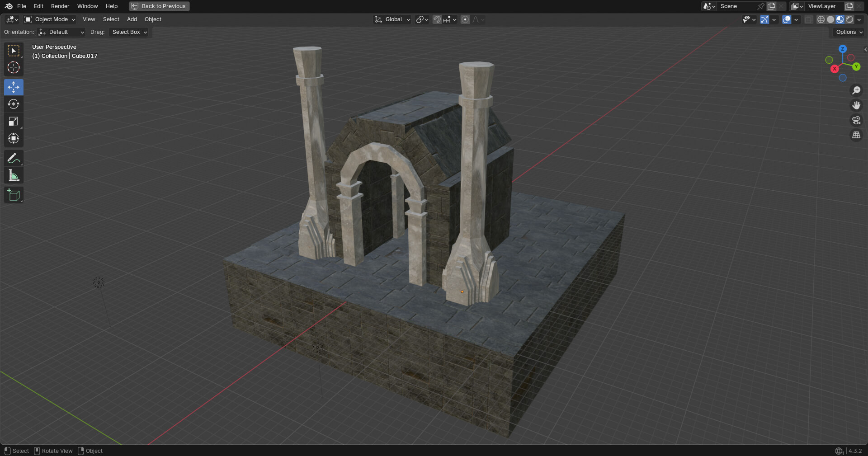Toggle camera view button
Screen dimensions: 868x456
856,120
